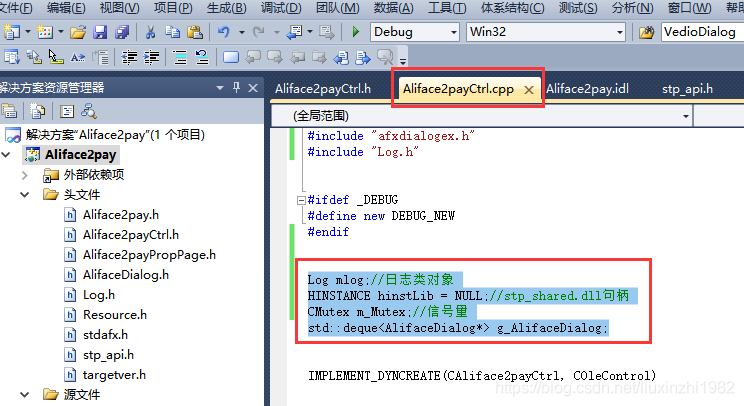
Task: Cut the selection with the scissors icon
Action: point(150,32)
